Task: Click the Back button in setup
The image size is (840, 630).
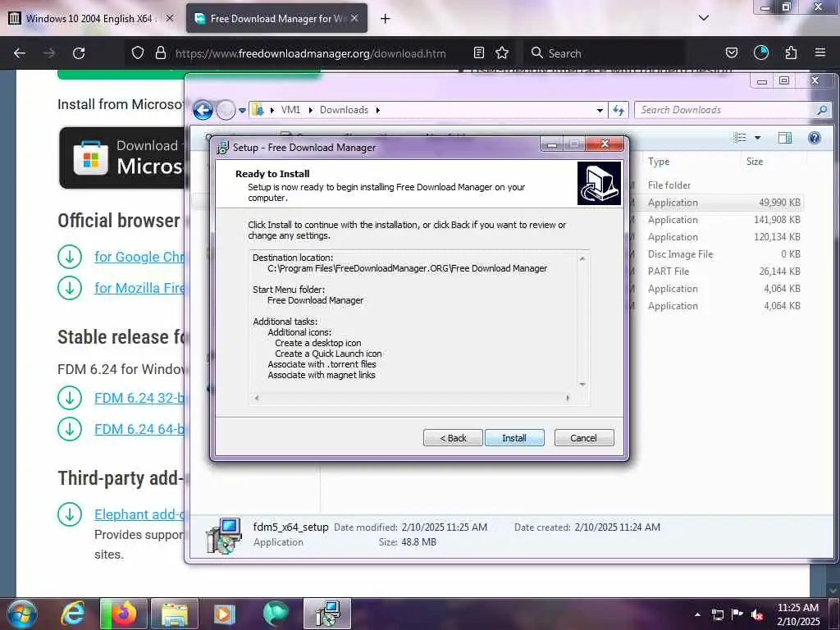Action: point(453,438)
